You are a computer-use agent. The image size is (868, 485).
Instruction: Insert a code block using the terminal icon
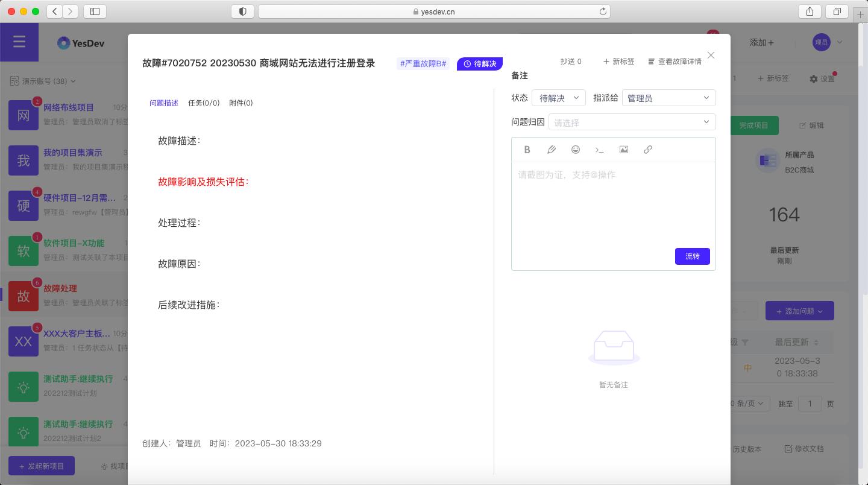tap(600, 150)
